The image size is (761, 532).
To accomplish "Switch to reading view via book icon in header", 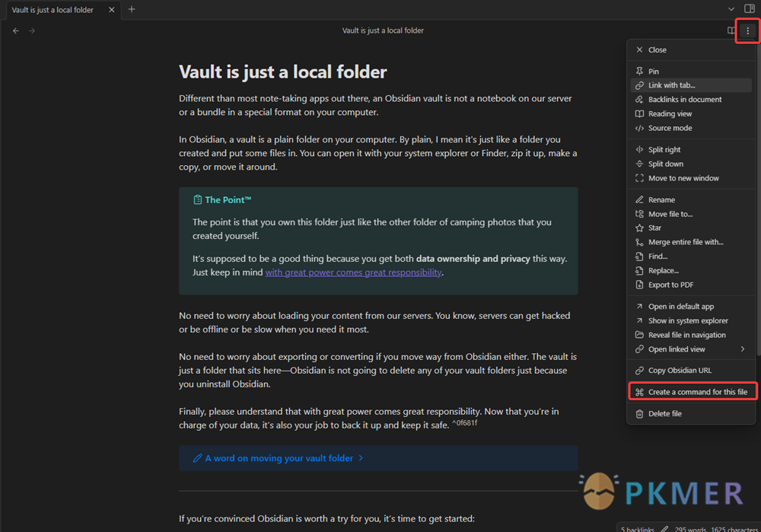I will point(731,30).
